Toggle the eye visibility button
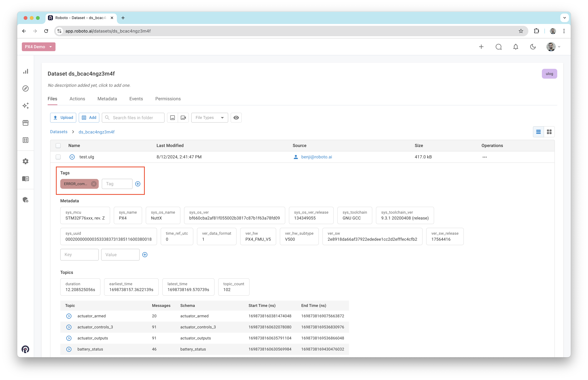The image size is (588, 380). pyautogui.click(x=236, y=118)
